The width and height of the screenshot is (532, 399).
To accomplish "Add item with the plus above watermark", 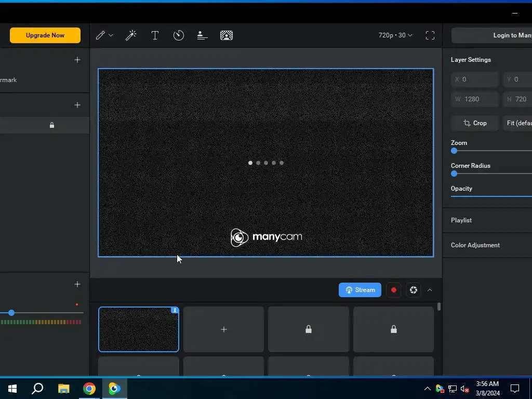I will [77, 60].
